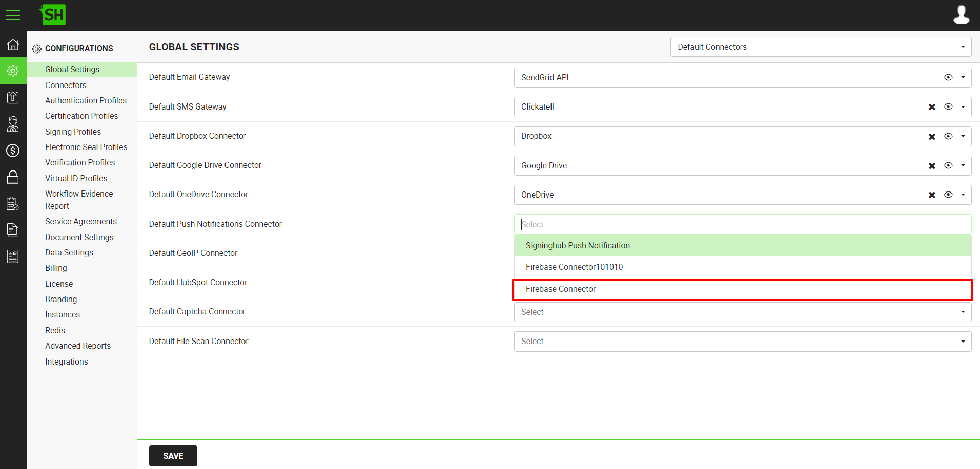
Task: Click the Default Push Notifications Connector label
Action: [x=215, y=224]
